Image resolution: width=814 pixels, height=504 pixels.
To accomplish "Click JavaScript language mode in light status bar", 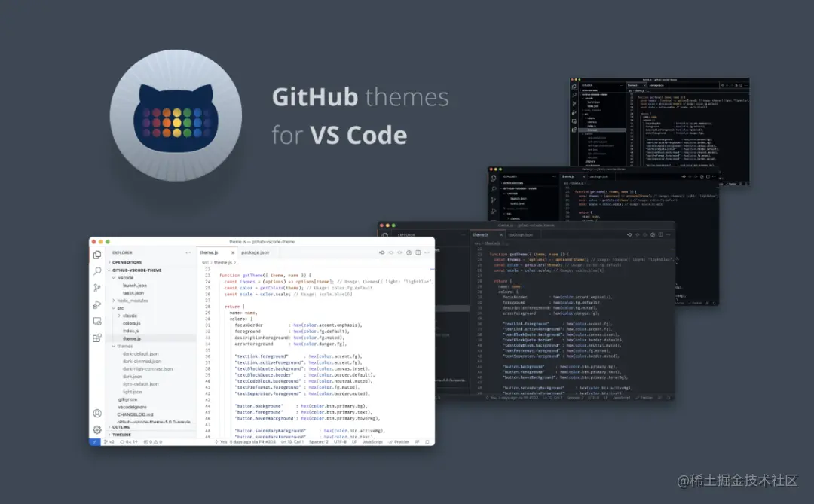I will 373,442.
